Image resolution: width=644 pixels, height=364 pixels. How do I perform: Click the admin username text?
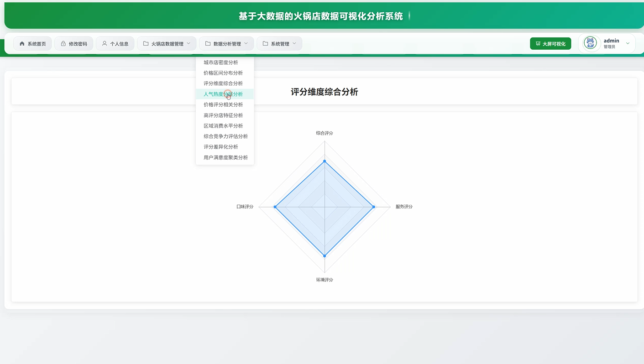[x=611, y=41]
